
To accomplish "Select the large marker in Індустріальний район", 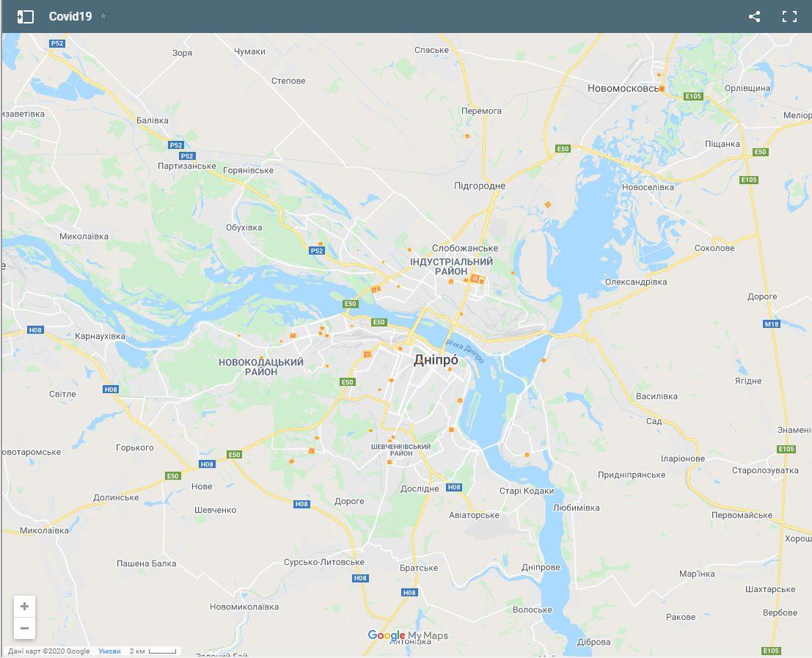I will (x=475, y=279).
